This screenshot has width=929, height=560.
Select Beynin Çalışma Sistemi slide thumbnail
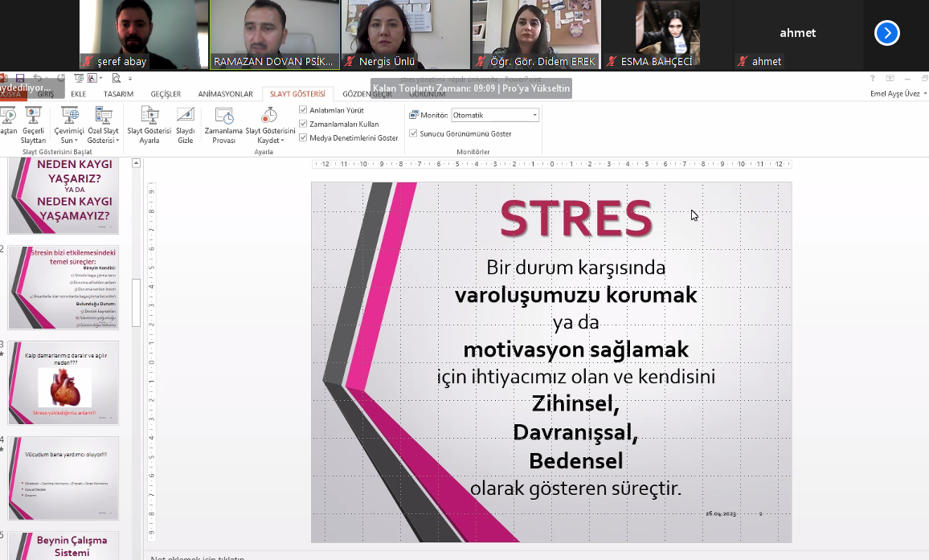click(x=63, y=546)
